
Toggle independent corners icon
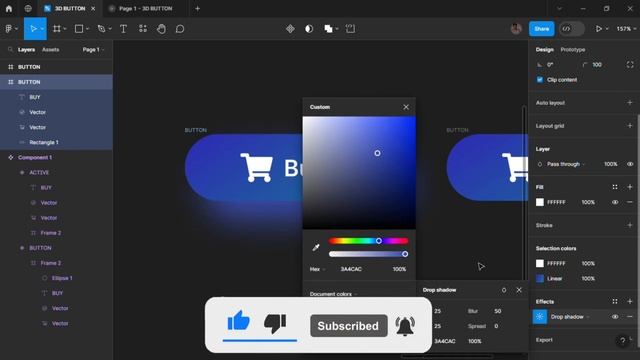[630, 64]
